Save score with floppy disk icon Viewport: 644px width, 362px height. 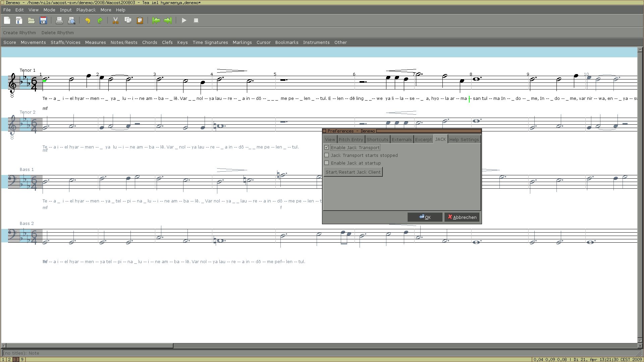click(43, 20)
